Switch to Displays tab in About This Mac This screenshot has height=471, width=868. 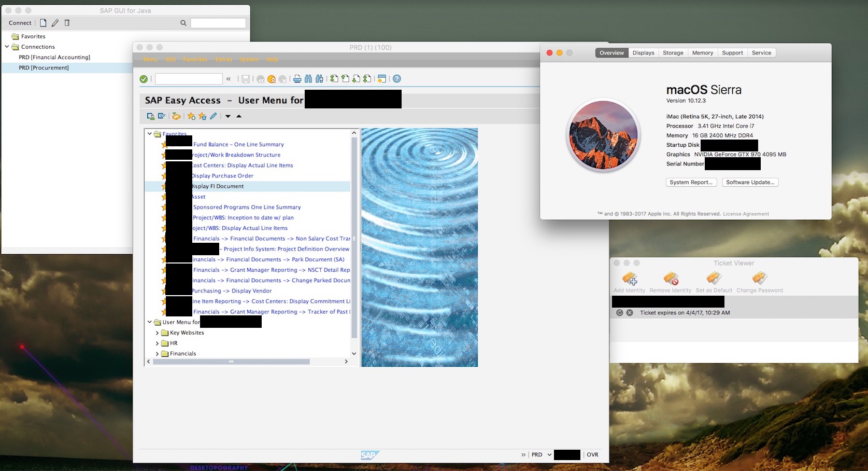pos(644,53)
